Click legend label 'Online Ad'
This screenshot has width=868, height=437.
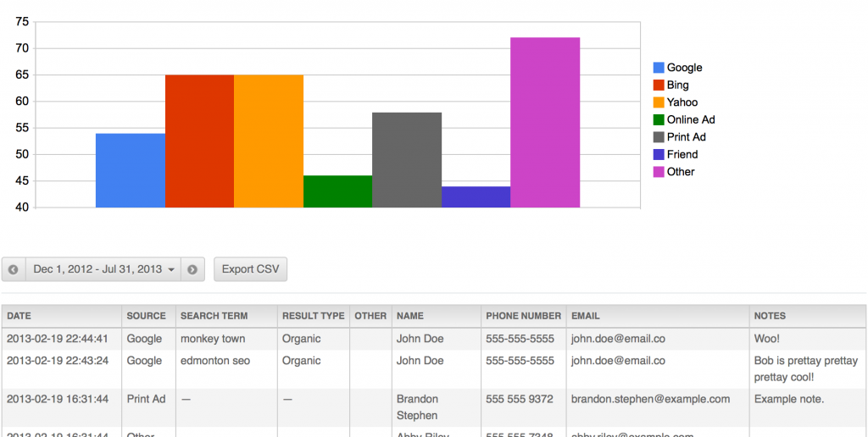691,119
